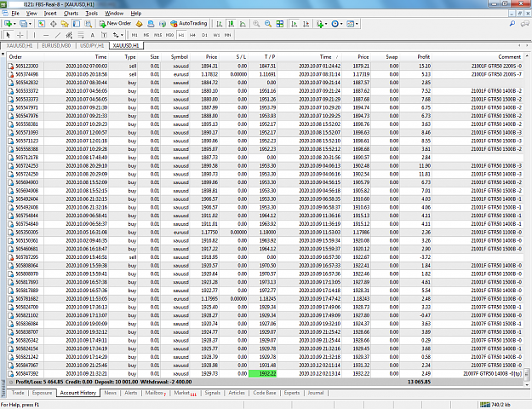
Task: Switch chart to line chart icon
Action: [243, 24]
